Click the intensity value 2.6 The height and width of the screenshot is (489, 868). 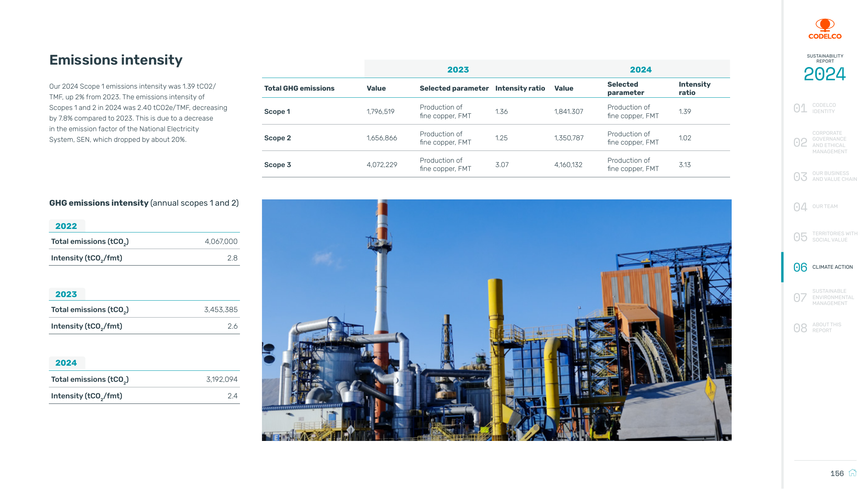[232, 326]
